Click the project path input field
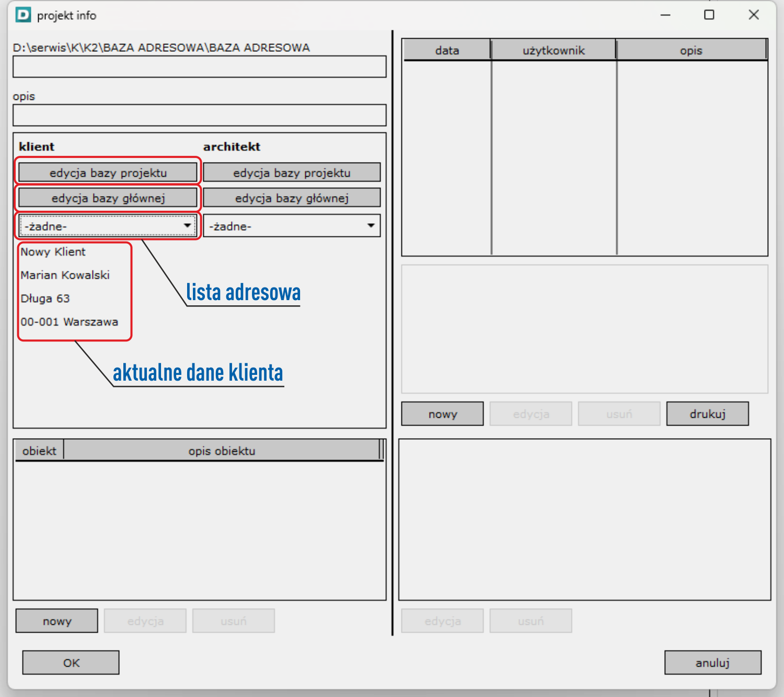Screen dimensions: 784x697 [199, 67]
